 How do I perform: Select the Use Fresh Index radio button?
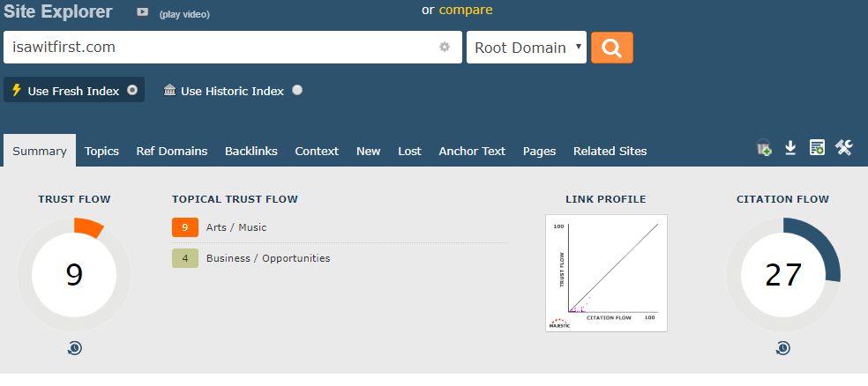(x=132, y=90)
